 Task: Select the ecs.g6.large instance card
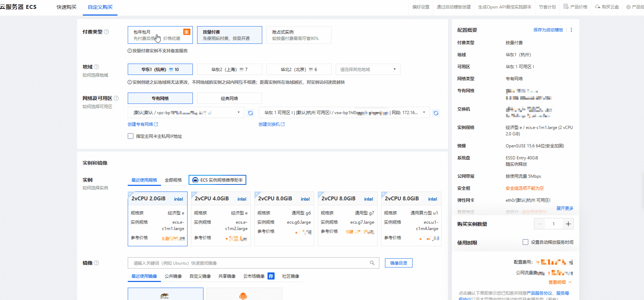284,219
